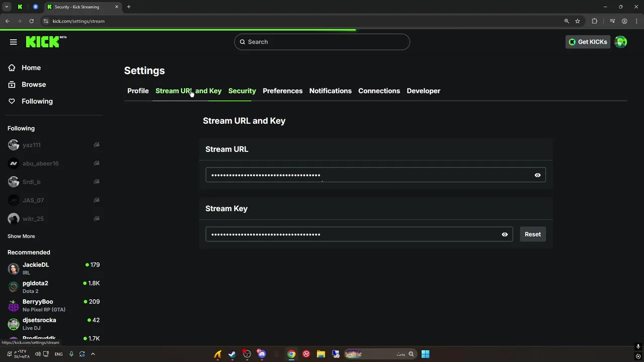644x362 pixels.
Task: Open recommended channel pgldota2
Action: point(35,284)
